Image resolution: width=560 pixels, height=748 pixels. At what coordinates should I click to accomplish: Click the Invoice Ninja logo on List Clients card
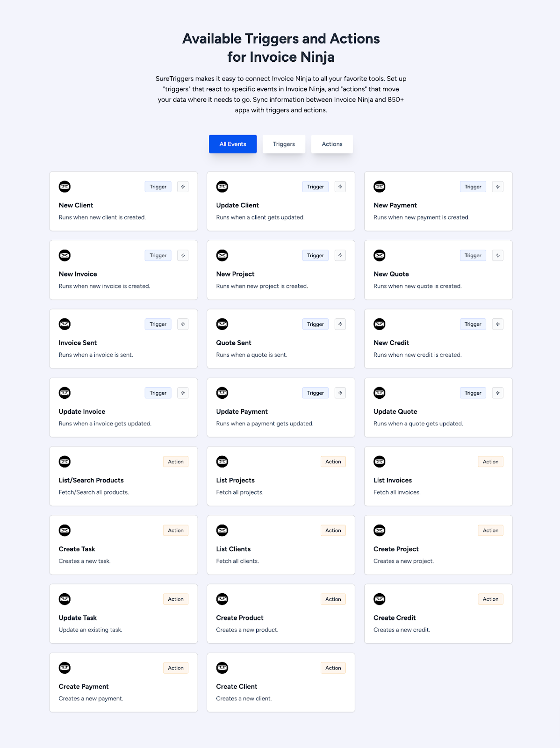[223, 530]
